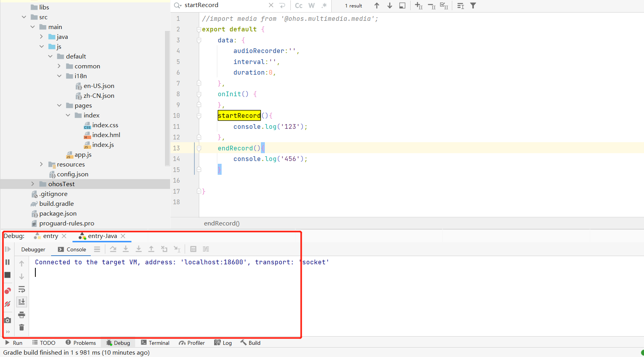This screenshot has width=644, height=357.
Task: Collapse the i18n folder
Action: tap(59, 76)
